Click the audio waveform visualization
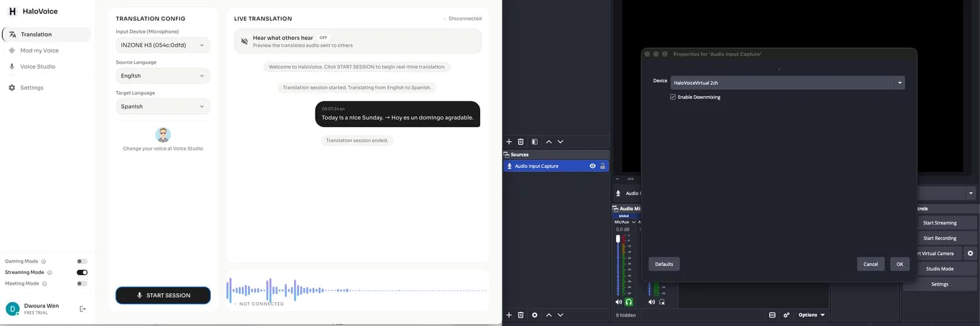Viewport: 980px width, 326px height. click(x=357, y=291)
